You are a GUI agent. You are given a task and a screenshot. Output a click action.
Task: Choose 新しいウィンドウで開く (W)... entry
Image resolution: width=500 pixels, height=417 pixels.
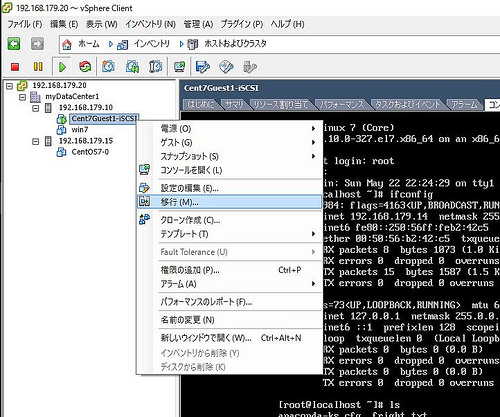point(229,338)
